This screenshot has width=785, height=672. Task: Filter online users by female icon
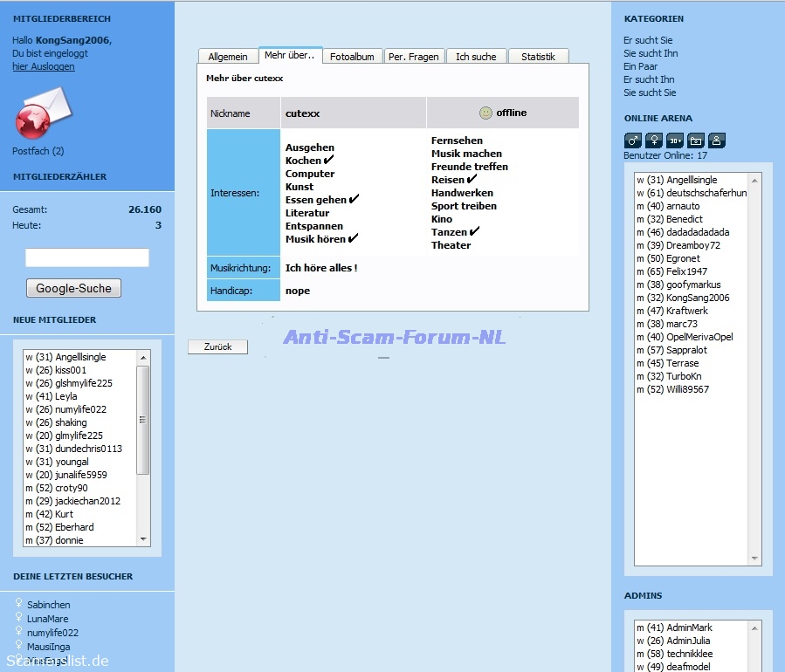coord(654,141)
